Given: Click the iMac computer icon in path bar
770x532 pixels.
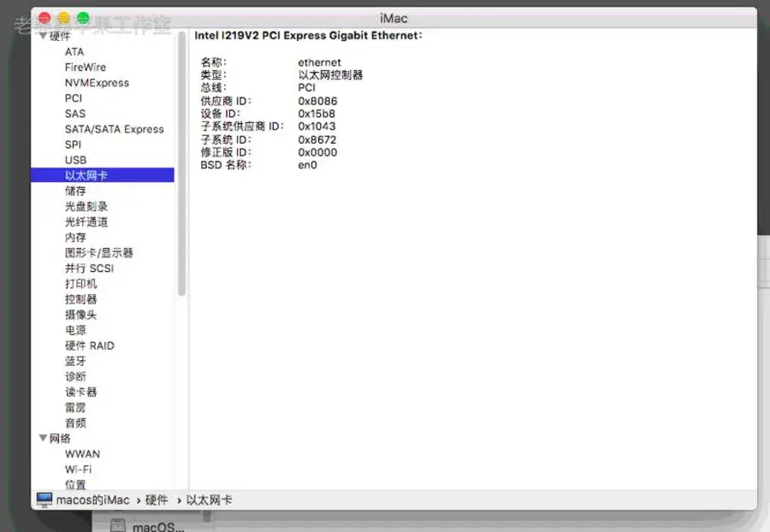Looking at the screenshot, I should (x=44, y=499).
